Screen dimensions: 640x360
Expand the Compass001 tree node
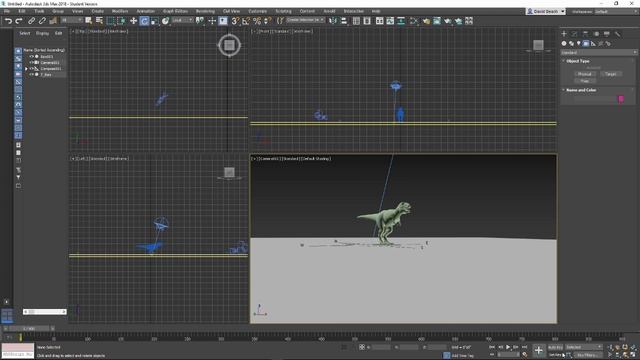click(x=27, y=69)
